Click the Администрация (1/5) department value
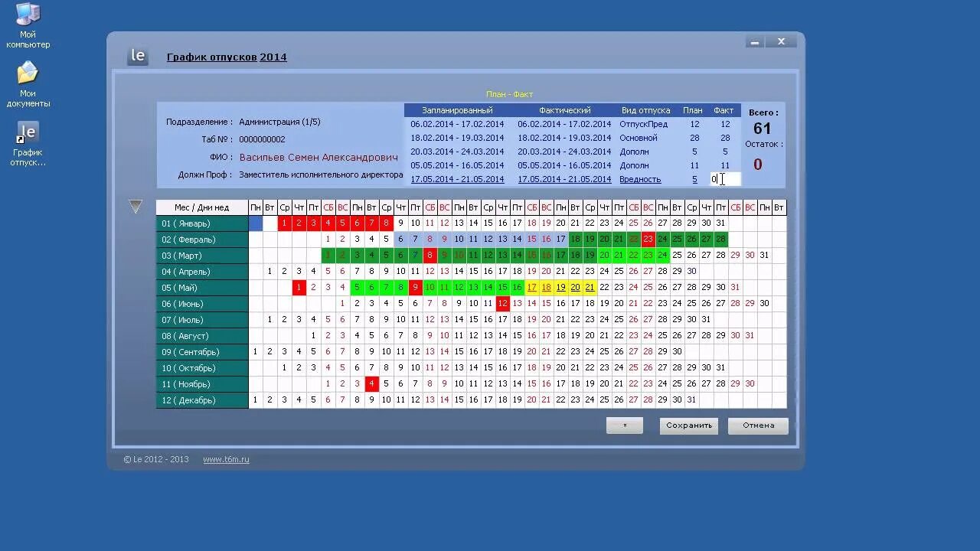 click(x=279, y=122)
